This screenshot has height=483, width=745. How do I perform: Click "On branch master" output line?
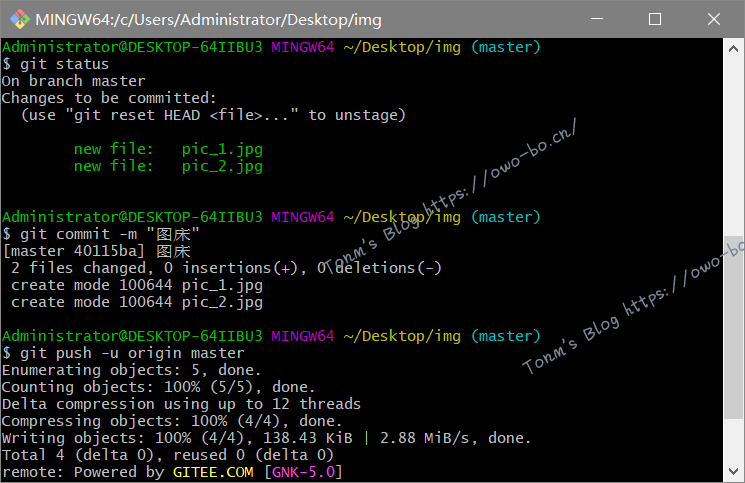[x=73, y=81]
